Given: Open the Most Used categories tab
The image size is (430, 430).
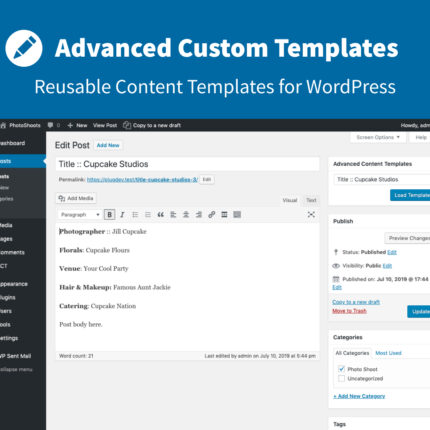Looking at the screenshot, I should pyautogui.click(x=388, y=353).
